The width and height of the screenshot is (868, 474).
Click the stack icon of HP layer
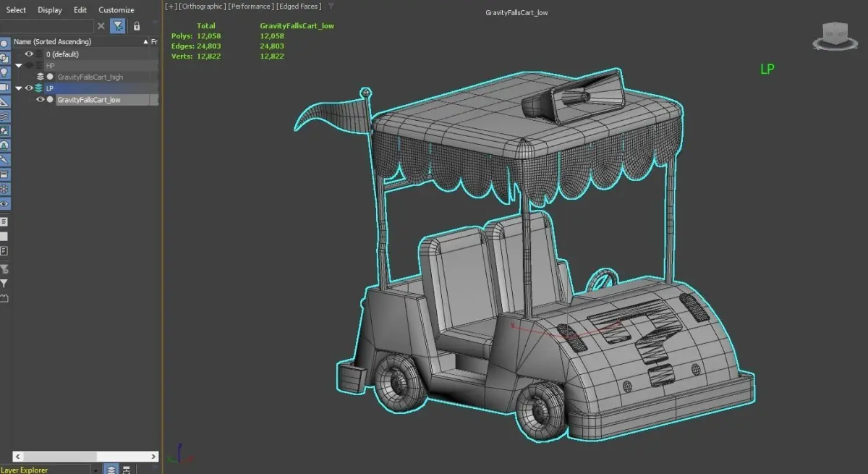(x=39, y=65)
